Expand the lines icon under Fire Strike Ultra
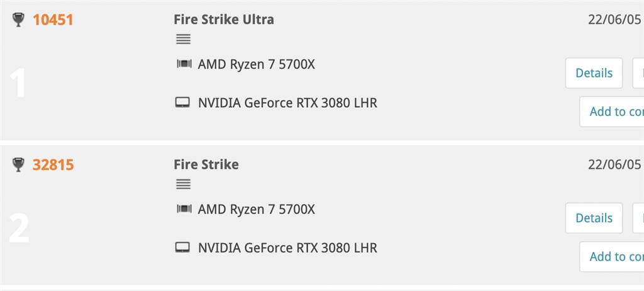Screen dimensions: 644x291 (x=183, y=39)
